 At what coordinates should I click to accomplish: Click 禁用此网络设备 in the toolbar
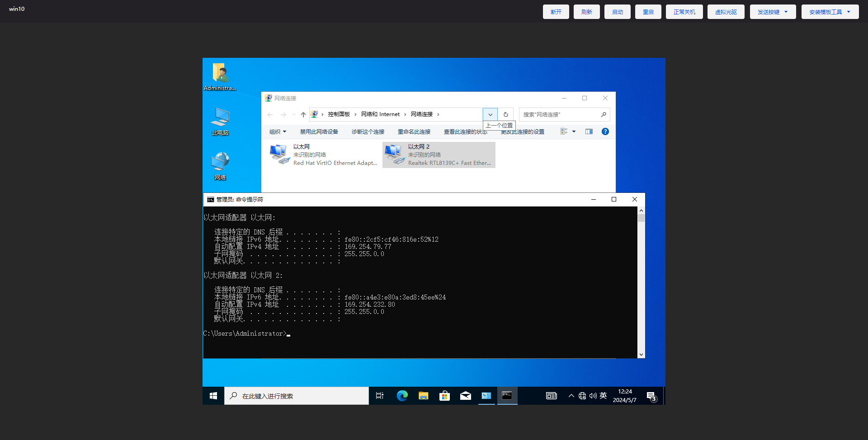click(x=319, y=132)
